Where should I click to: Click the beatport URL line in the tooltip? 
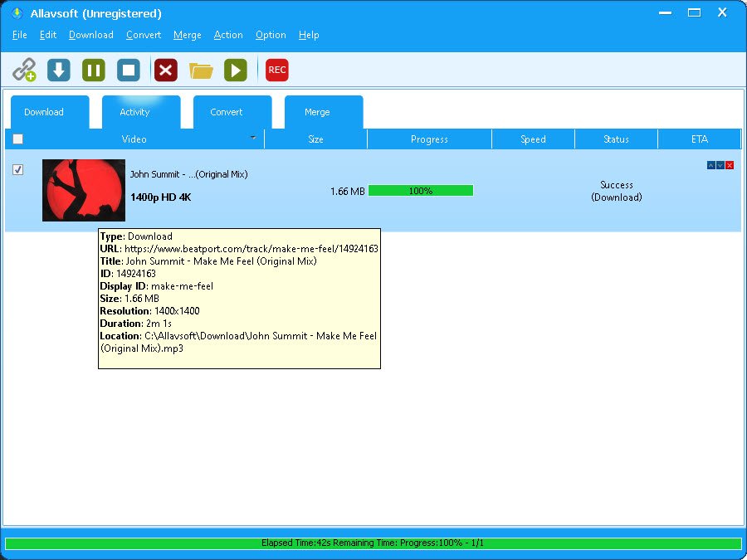[x=239, y=249]
